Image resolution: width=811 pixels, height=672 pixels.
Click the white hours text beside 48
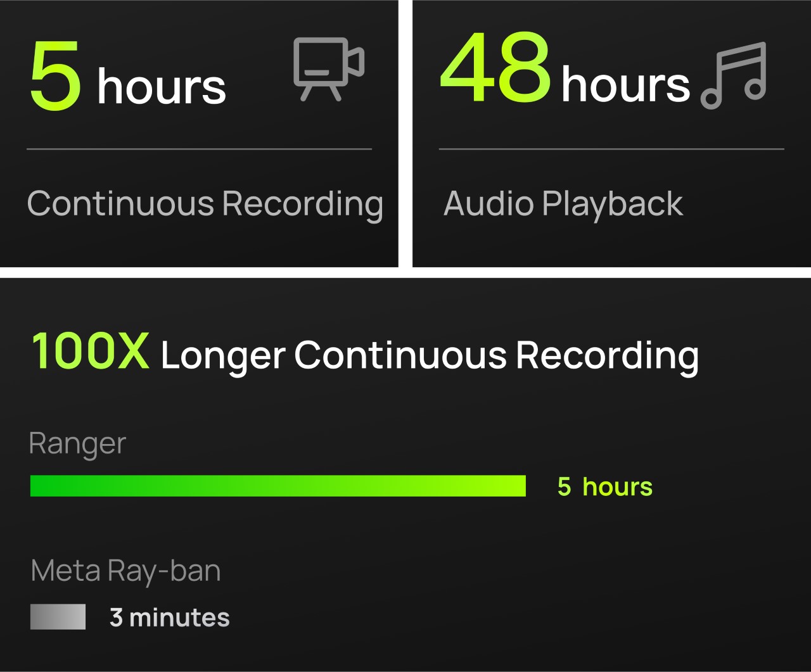coord(625,85)
